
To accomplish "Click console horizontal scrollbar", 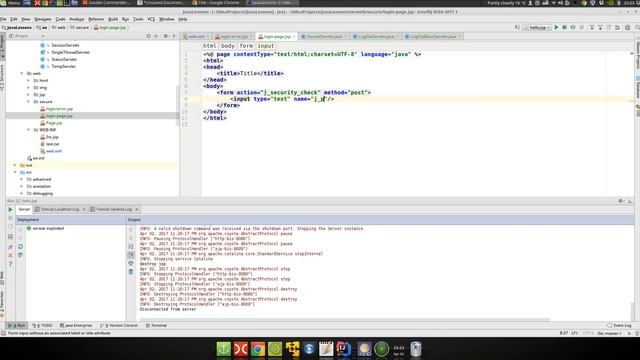I will click(x=344, y=320).
